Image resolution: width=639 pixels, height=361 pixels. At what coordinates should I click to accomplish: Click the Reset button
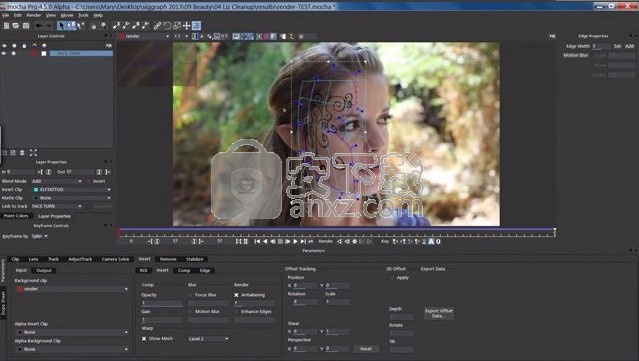(x=366, y=349)
